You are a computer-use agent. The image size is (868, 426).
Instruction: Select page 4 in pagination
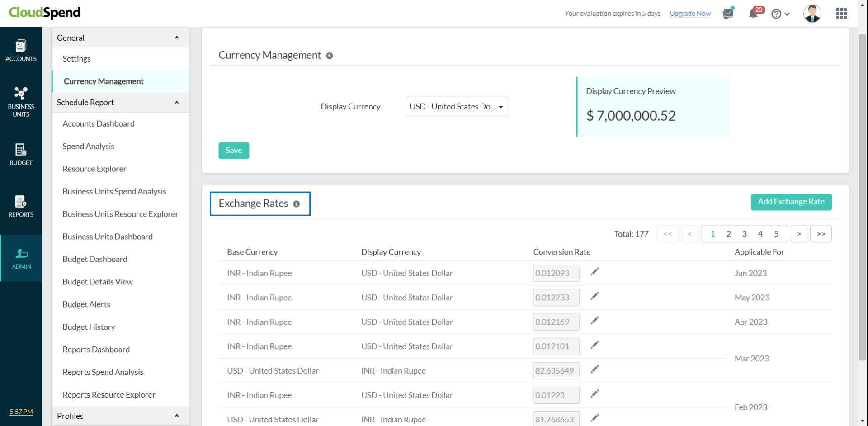(760, 234)
